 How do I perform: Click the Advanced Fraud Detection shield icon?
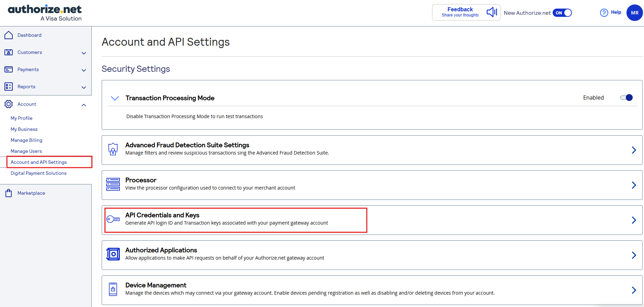tap(113, 149)
